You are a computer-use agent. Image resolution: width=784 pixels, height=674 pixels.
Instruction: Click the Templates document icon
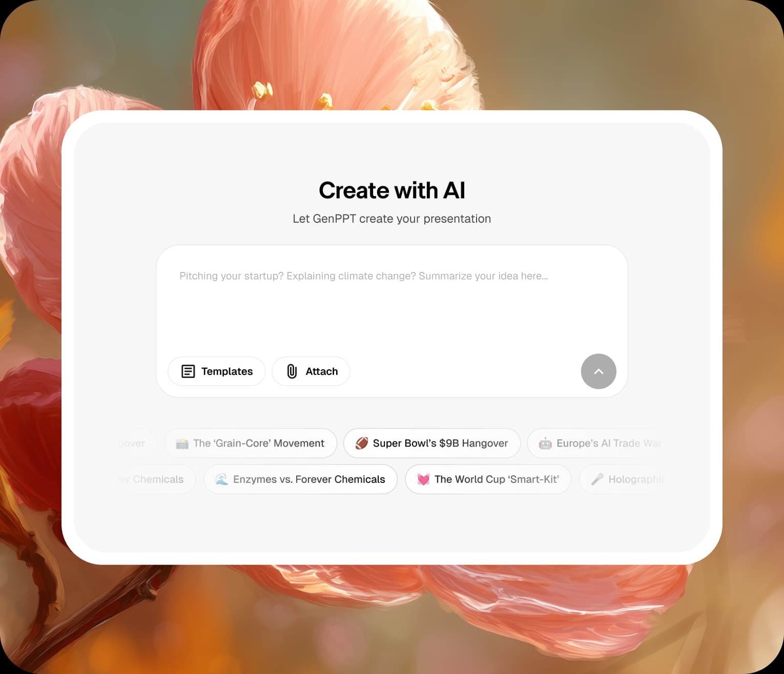point(188,371)
